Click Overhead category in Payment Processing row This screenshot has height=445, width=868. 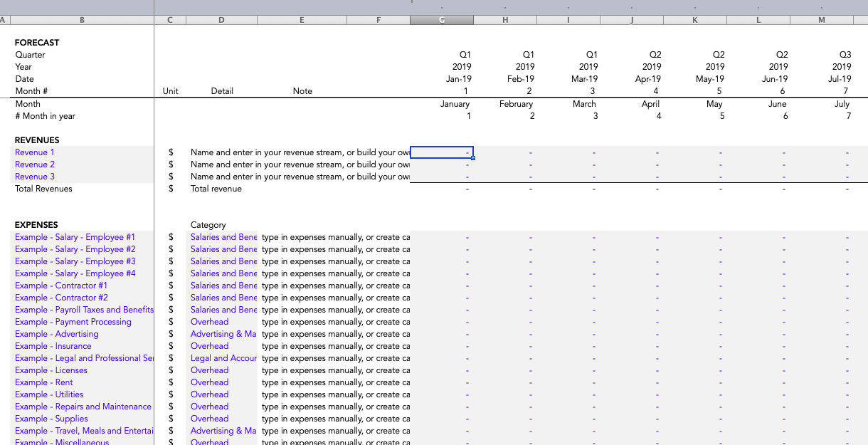(x=209, y=322)
